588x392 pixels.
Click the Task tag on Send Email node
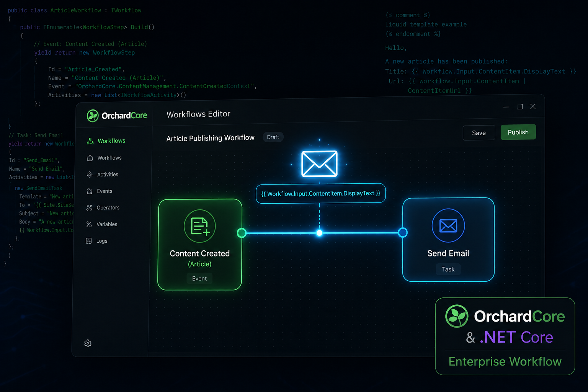[x=448, y=269]
